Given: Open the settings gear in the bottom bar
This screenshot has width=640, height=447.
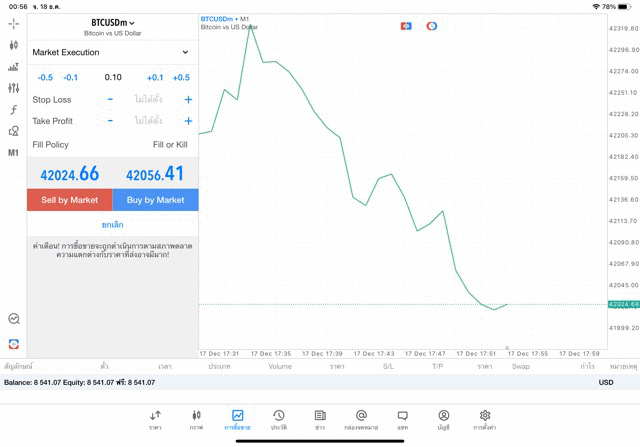Looking at the screenshot, I should 485,419.
